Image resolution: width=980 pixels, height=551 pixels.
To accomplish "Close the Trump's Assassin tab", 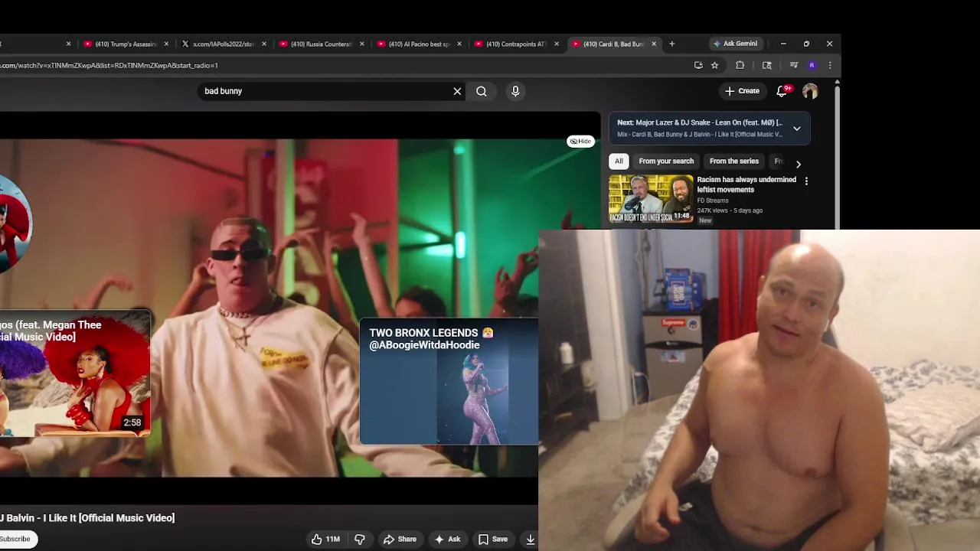I will tap(166, 44).
